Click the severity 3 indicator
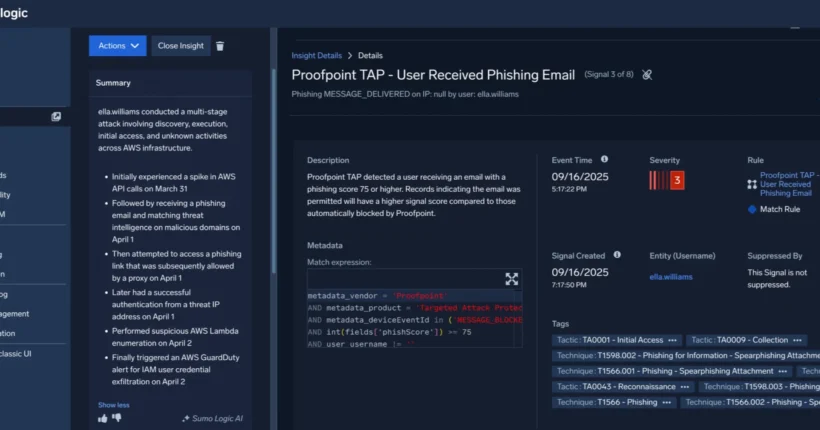Image resolution: width=820 pixels, height=430 pixels. coord(667,180)
